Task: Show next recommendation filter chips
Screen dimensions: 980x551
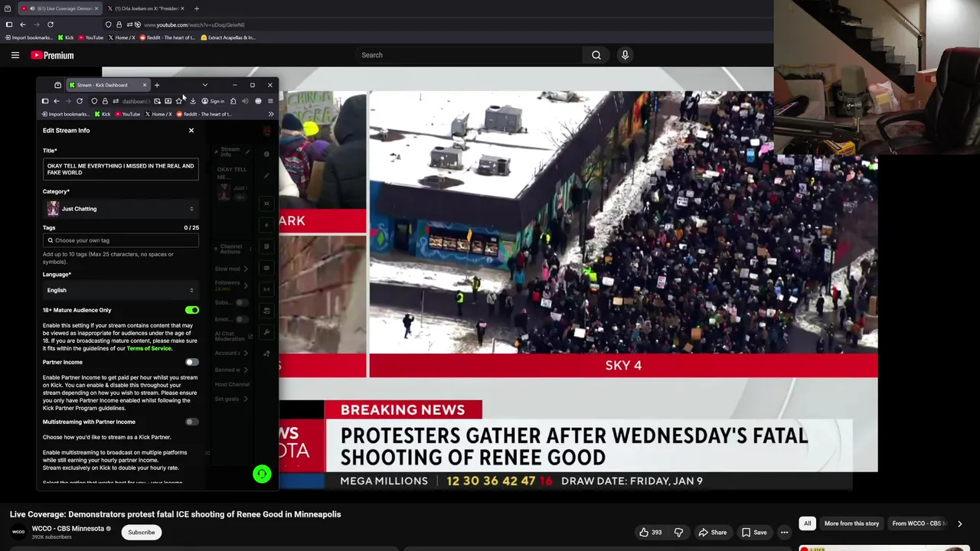Action: point(959,523)
